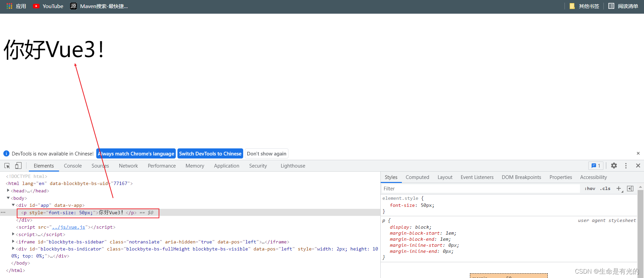Viewport: 644px width, 278px height.
Task: Expand the collapsed script element node
Action: (13, 234)
